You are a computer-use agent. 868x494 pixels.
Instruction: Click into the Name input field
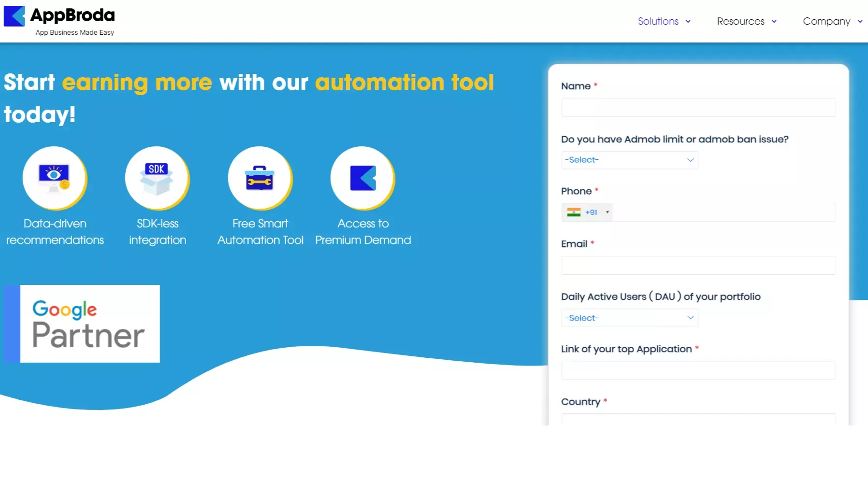[x=698, y=108]
